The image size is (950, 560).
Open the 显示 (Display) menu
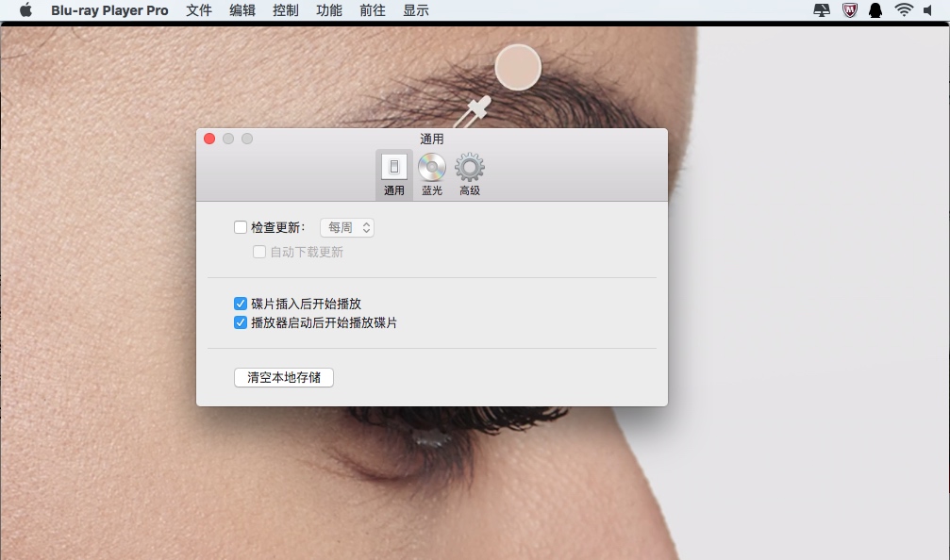tap(418, 10)
